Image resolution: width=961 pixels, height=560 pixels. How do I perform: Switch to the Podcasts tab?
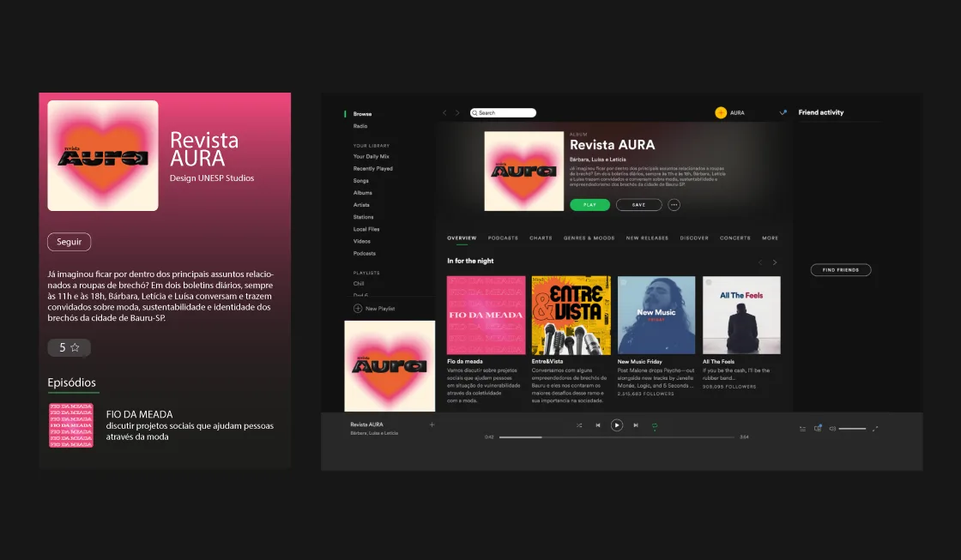503,238
